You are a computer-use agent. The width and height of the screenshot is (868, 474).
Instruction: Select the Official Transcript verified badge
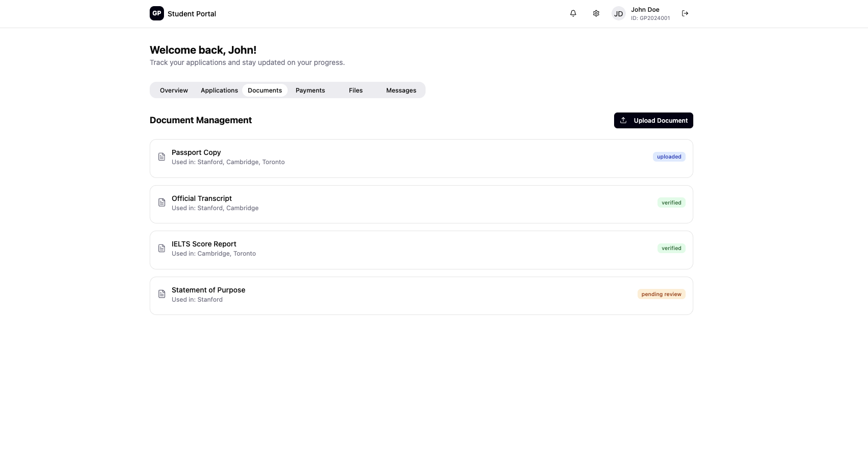671,203
